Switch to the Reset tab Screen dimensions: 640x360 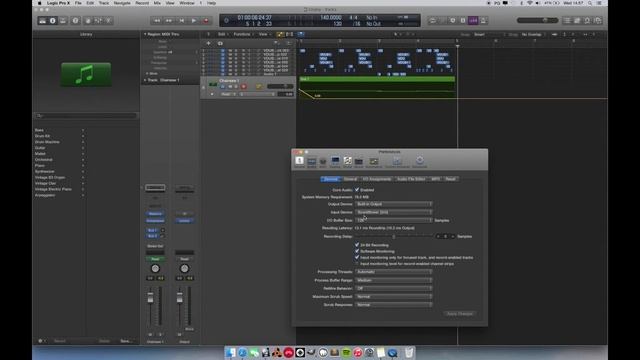pos(451,179)
